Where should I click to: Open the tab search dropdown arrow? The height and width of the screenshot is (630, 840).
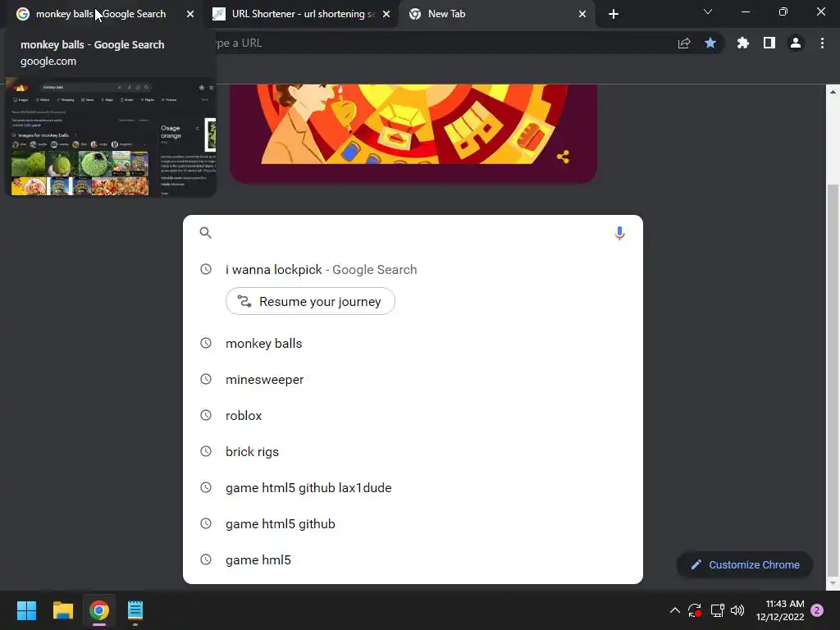coord(708,11)
